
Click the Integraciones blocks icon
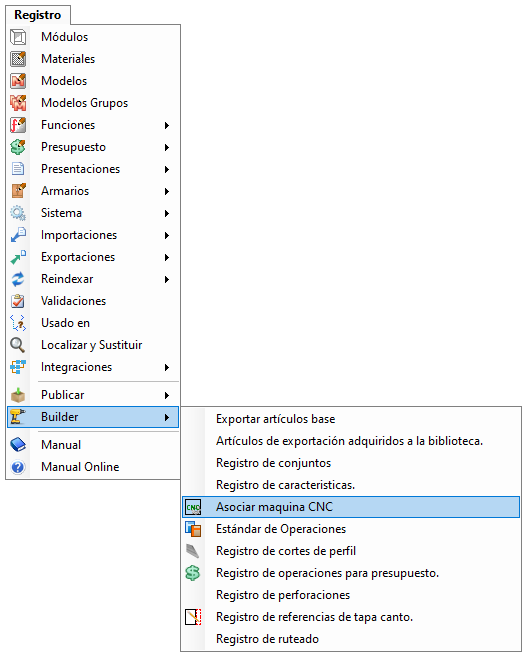(x=18, y=367)
